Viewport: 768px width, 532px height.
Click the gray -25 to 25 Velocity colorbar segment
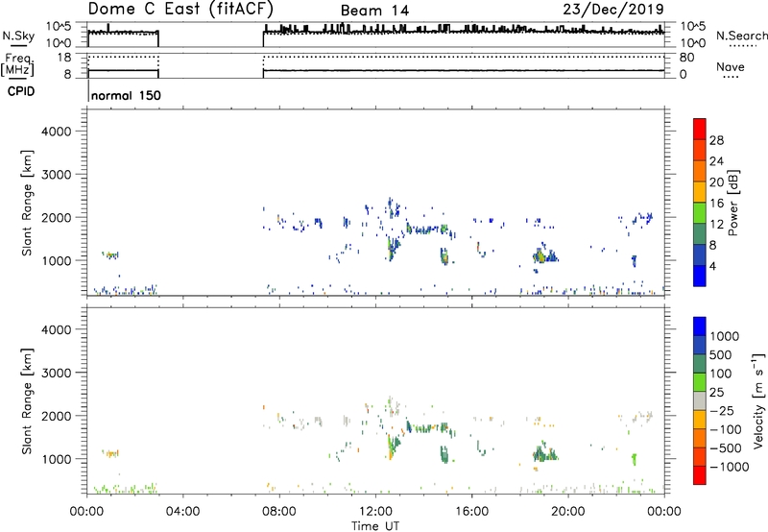click(x=700, y=400)
